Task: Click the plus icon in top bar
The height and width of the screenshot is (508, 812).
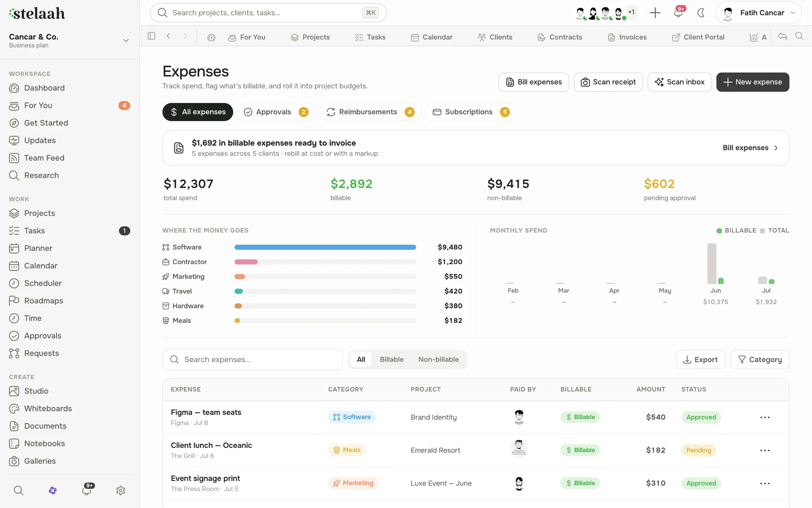Action: [655, 13]
